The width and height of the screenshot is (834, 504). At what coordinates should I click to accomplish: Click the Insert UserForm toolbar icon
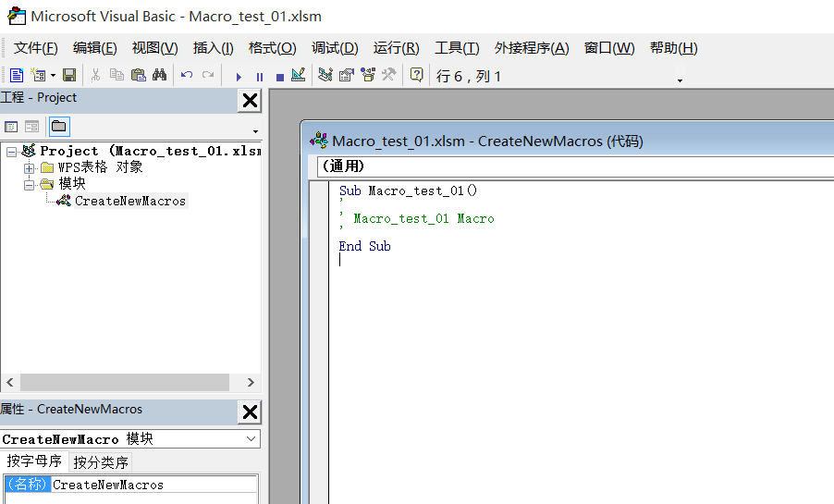(x=38, y=76)
